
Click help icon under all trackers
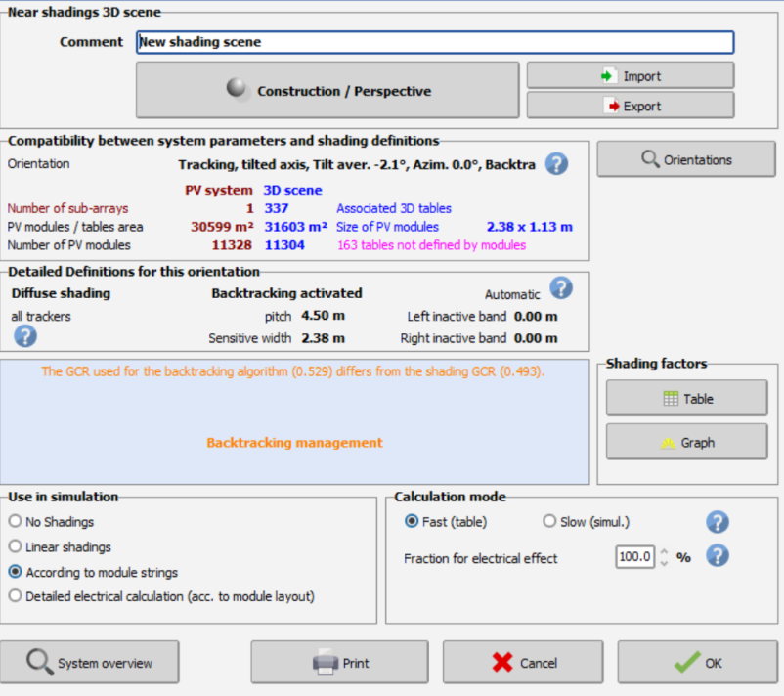pyautogui.click(x=24, y=336)
